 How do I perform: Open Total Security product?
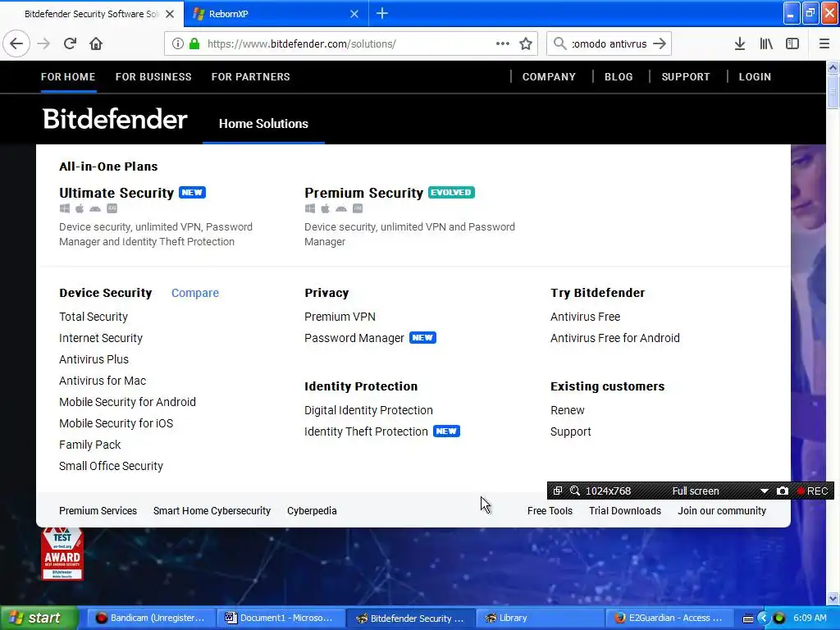(x=94, y=317)
